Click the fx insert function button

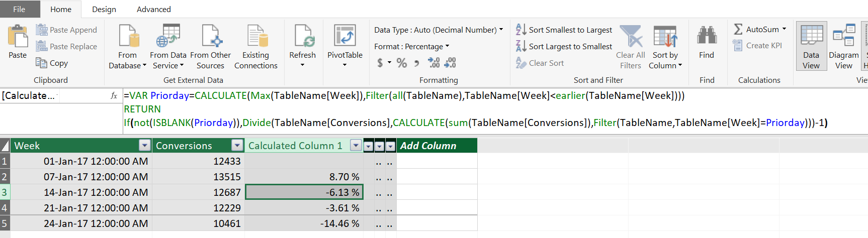click(114, 96)
